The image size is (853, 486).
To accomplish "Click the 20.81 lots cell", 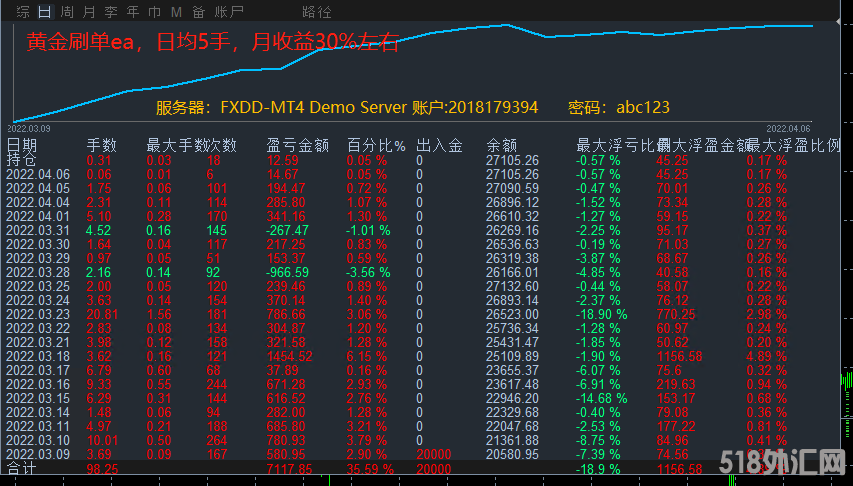I will pyautogui.click(x=102, y=315).
